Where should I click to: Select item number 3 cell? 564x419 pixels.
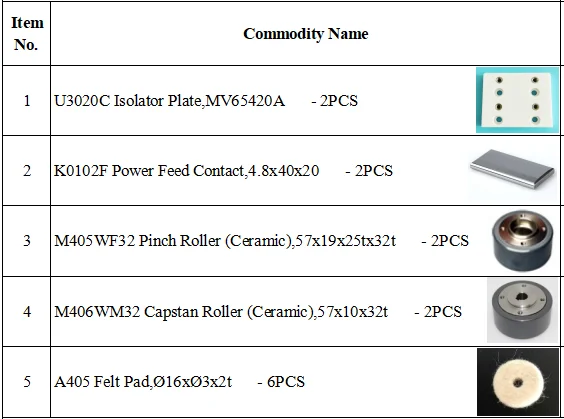click(27, 241)
